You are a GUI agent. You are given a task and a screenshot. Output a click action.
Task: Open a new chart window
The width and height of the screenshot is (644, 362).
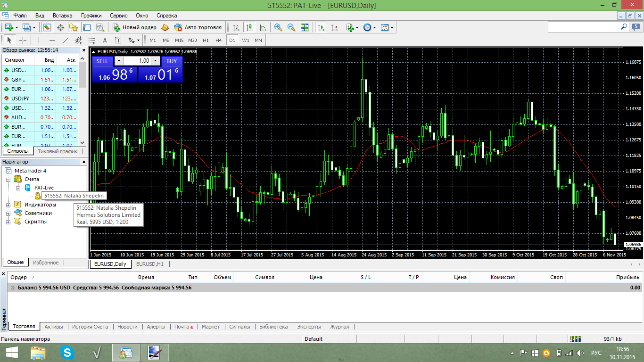[x=9, y=27]
